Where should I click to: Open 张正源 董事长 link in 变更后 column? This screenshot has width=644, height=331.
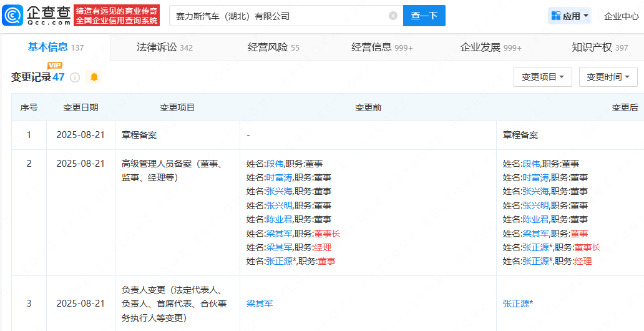point(535,247)
